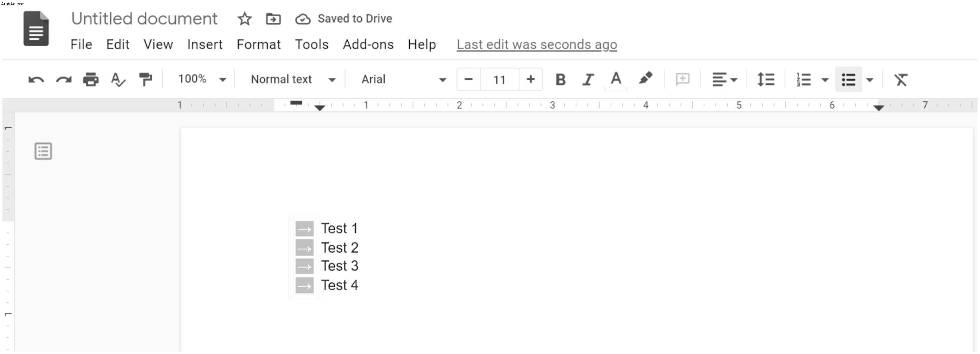Expand the 100% zoom dropdown

tap(202, 79)
